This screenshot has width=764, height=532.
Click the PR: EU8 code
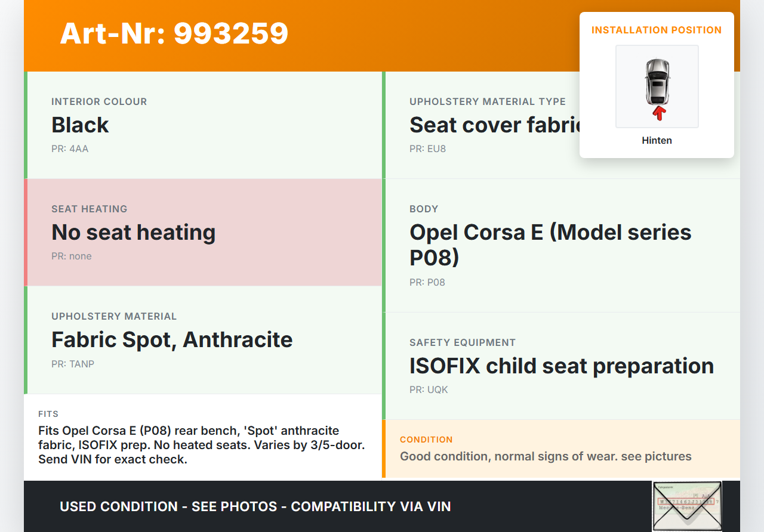pos(427,149)
